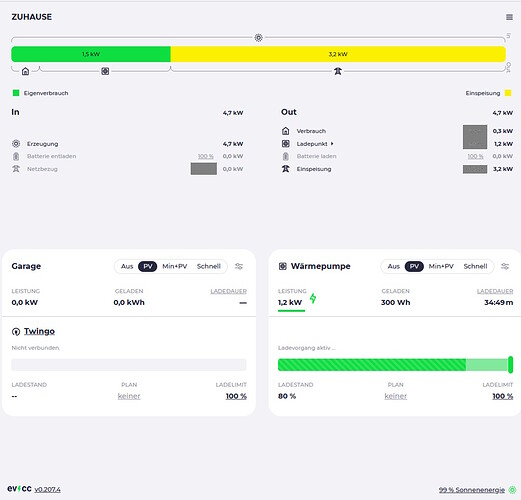Viewport: 521px width, 500px height.
Task: Open Garage plan link keiner
Action: (x=129, y=396)
